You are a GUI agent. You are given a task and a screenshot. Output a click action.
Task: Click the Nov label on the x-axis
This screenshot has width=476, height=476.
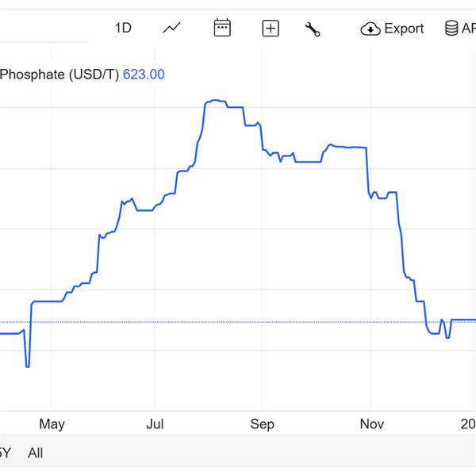pos(370,424)
